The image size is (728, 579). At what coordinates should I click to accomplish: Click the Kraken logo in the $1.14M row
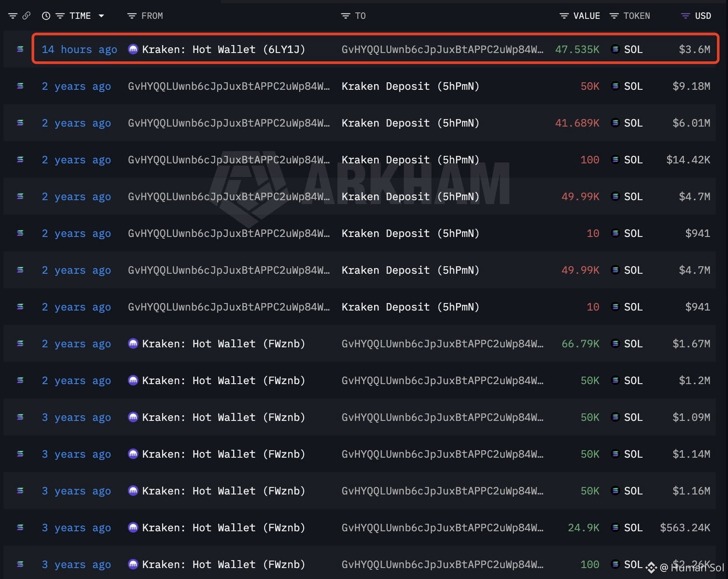coord(133,454)
